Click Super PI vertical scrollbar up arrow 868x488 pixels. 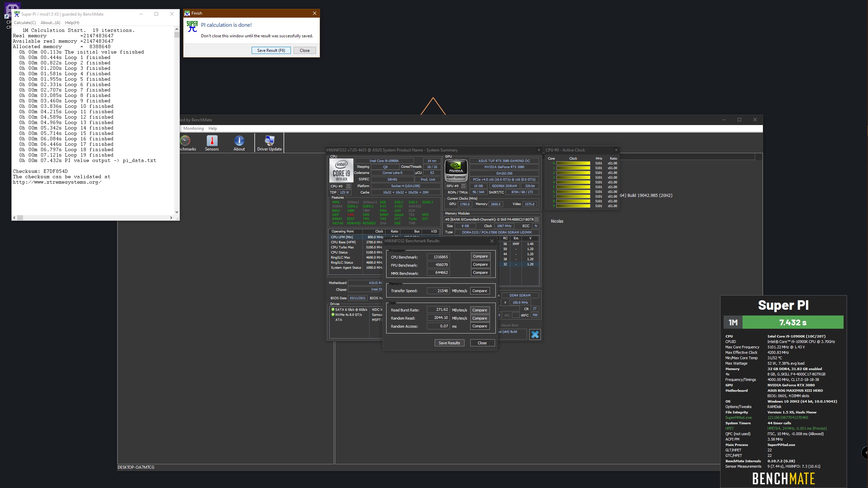coord(177,29)
